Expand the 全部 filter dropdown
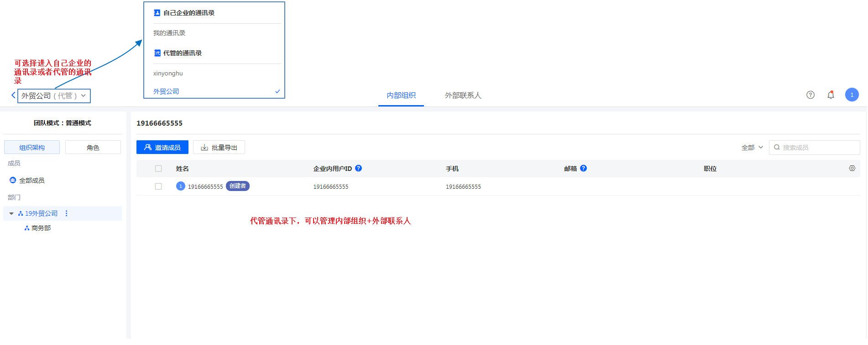The width and height of the screenshot is (868, 345). point(752,148)
